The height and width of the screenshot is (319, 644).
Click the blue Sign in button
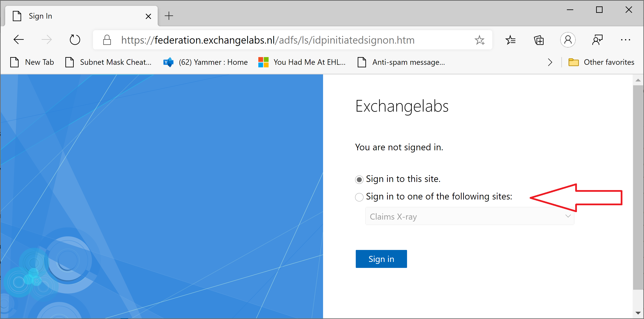[x=381, y=259]
